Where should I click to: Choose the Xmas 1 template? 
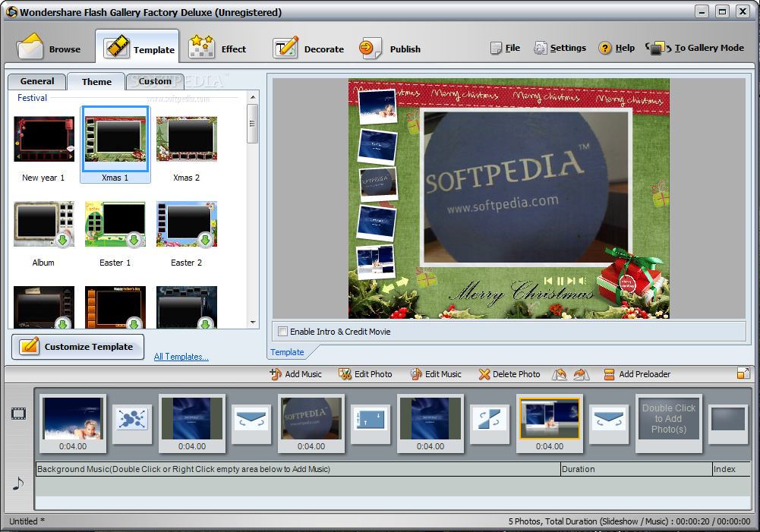[x=115, y=145]
